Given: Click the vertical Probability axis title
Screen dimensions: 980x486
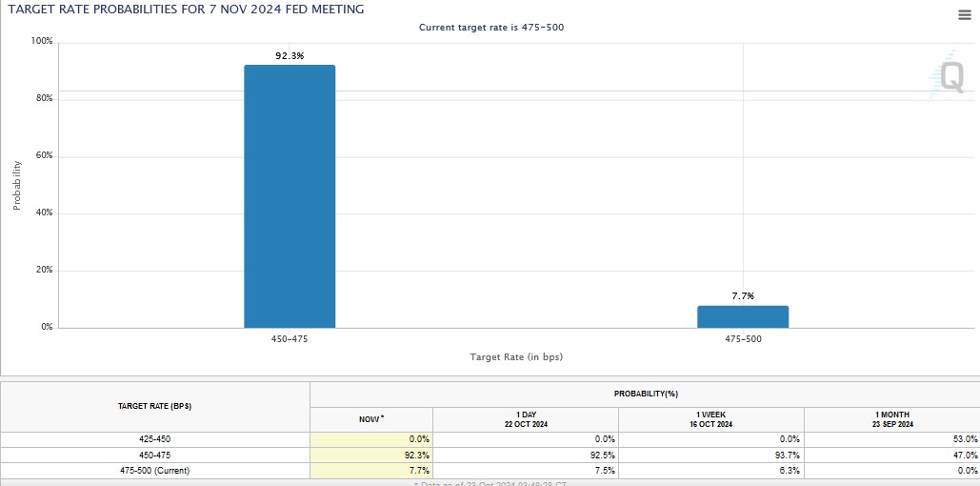Looking at the screenshot, I should pos(17,185).
